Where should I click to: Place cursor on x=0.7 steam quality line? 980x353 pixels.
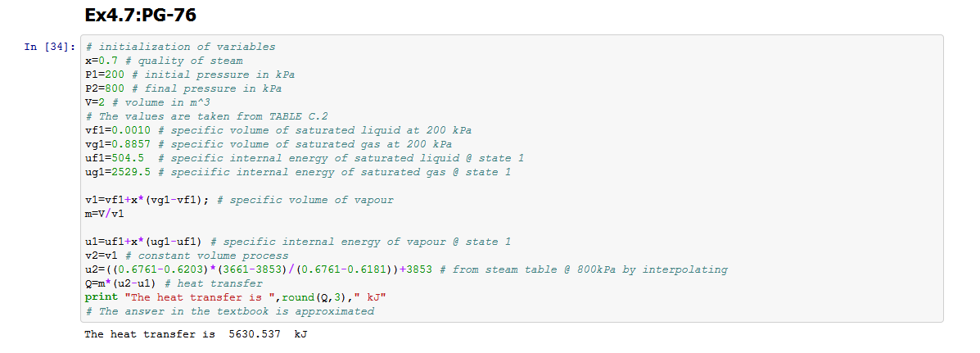(x=164, y=61)
